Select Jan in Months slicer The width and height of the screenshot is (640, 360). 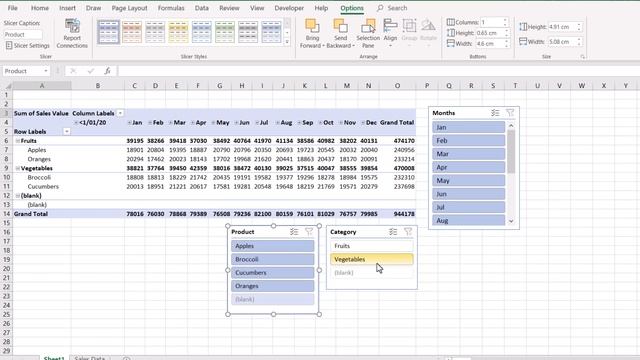click(469, 127)
